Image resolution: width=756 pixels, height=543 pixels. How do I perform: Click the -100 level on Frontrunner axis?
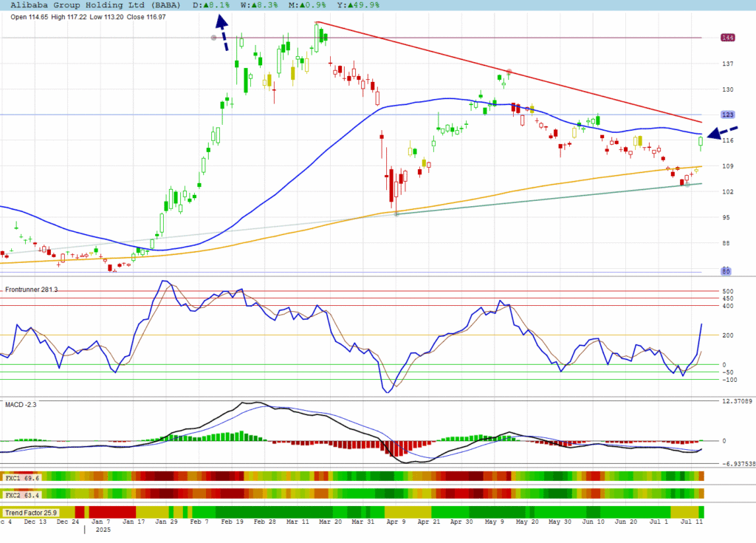click(x=729, y=380)
